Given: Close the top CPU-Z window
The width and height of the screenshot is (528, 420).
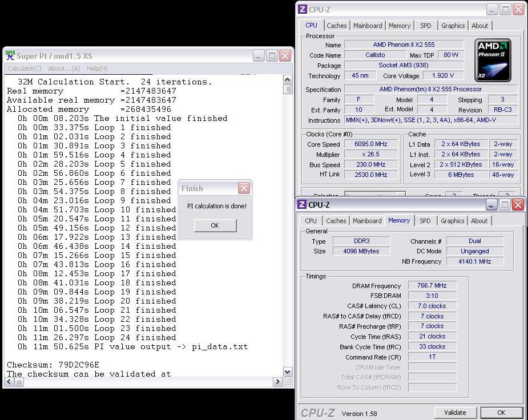Looking at the screenshot, I should coord(518,10).
